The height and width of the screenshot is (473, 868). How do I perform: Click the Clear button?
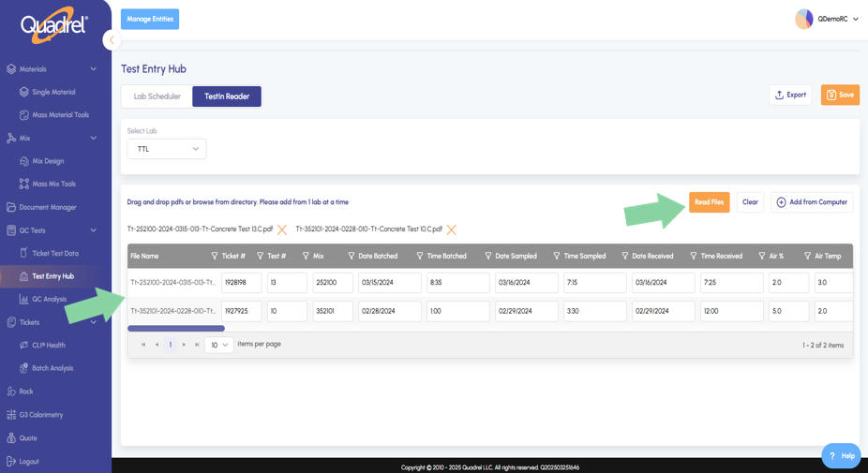[x=750, y=202]
